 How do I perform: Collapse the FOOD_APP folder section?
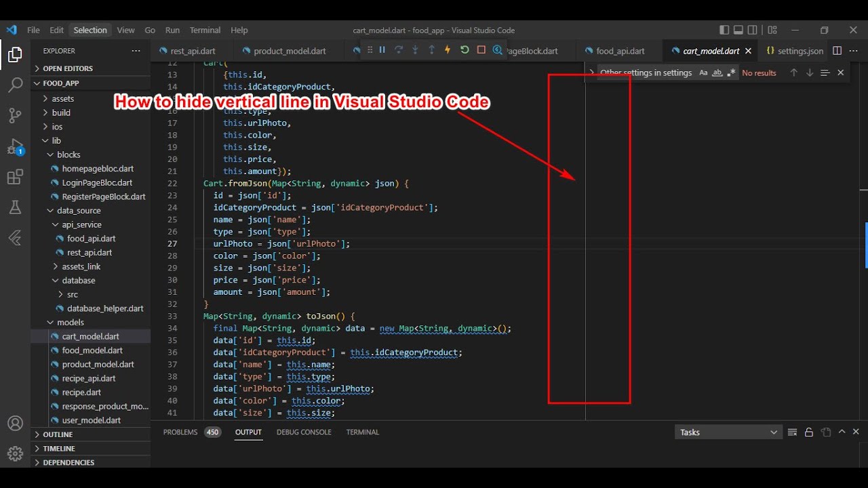[x=91, y=83]
